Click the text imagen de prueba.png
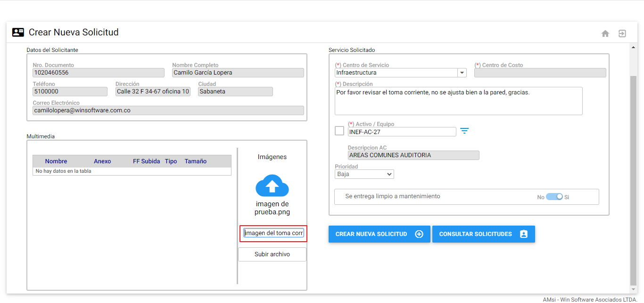Screen dimensions: 644x303 (x=272, y=208)
